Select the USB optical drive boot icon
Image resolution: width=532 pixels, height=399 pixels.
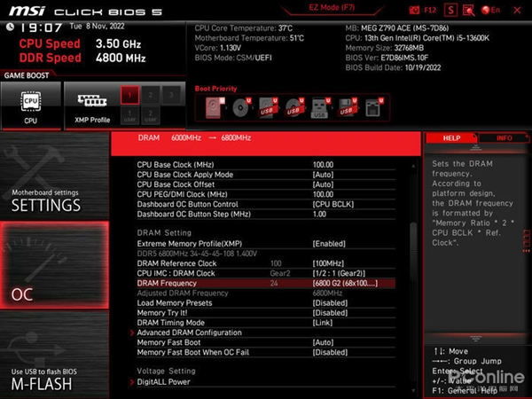(294, 107)
